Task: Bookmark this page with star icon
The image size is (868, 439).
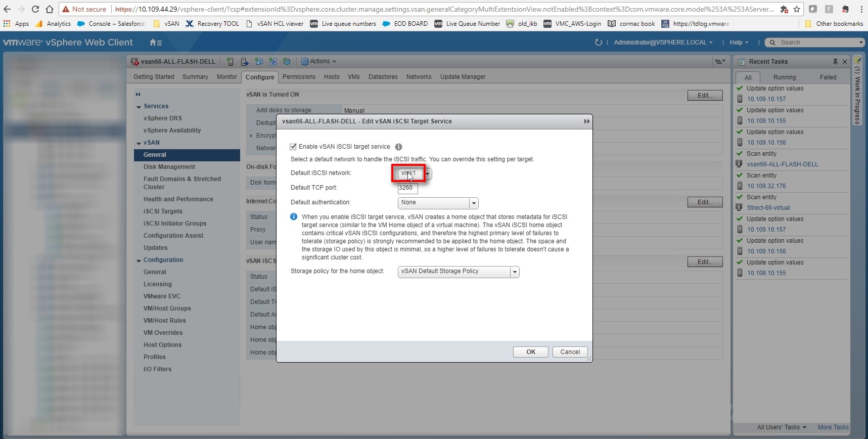Action: click(x=797, y=9)
